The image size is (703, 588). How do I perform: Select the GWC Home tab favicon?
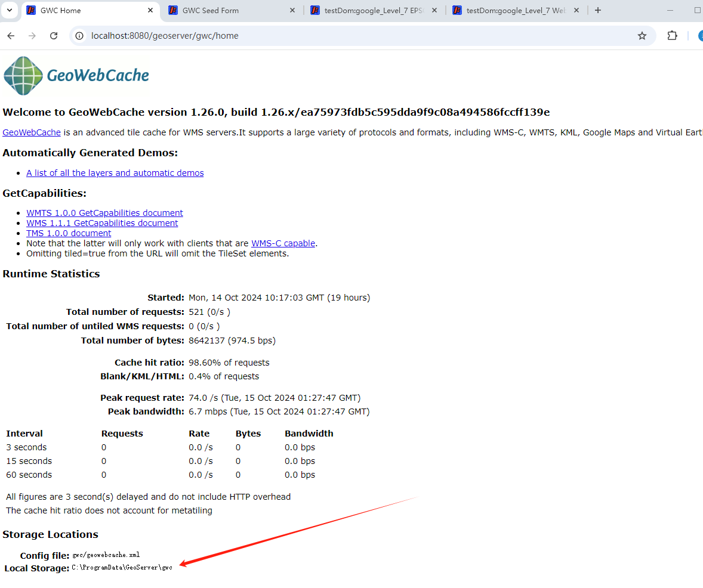click(31, 10)
